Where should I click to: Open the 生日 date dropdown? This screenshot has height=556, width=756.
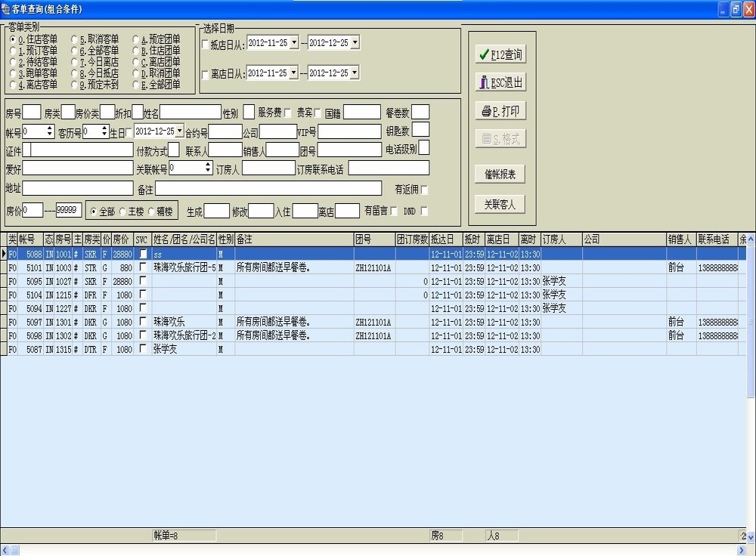pos(180,131)
